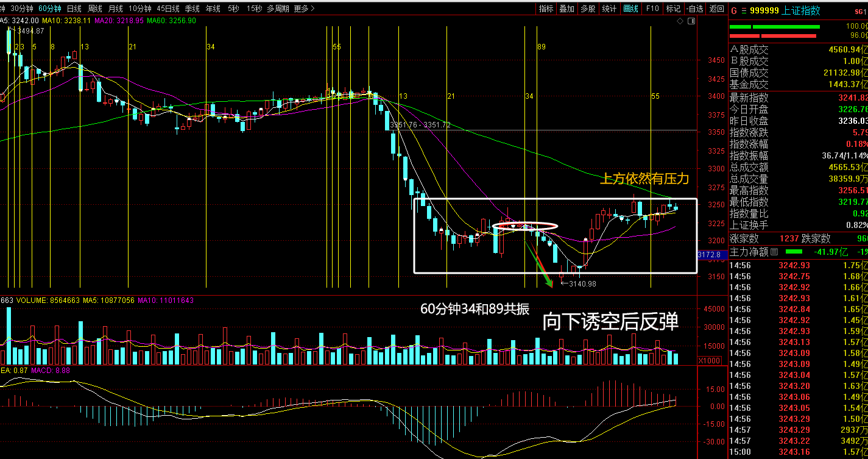Switch chart to 月线
Viewport: 868px width, 459px height.
(x=115, y=9)
